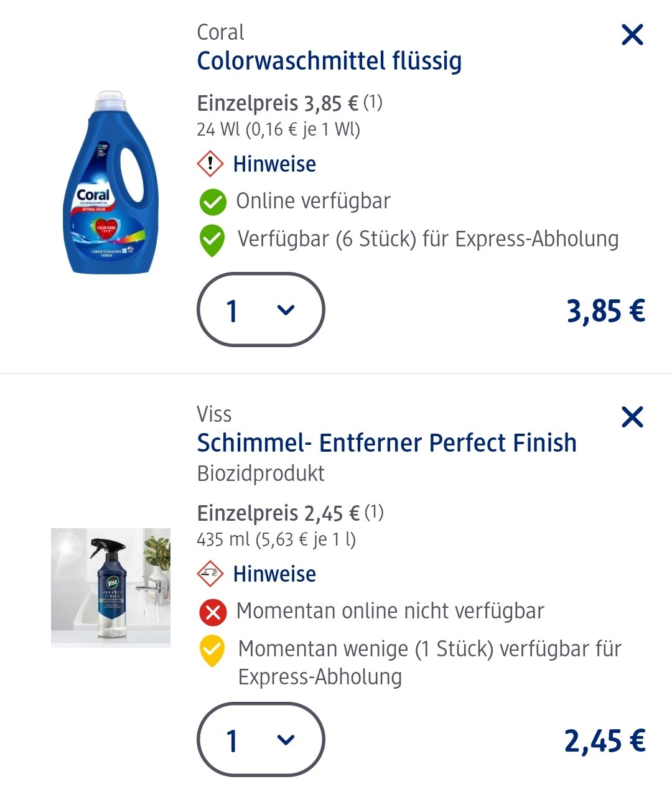Screen dimensions: 672x797
Task: Expand chevron in Coral quantity selector
Action: pyautogui.click(x=286, y=310)
